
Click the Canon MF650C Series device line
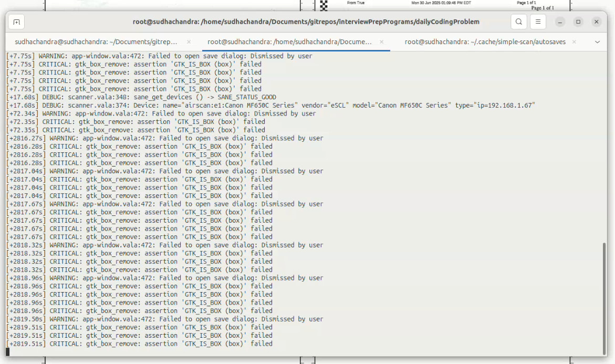pyautogui.click(x=270, y=106)
